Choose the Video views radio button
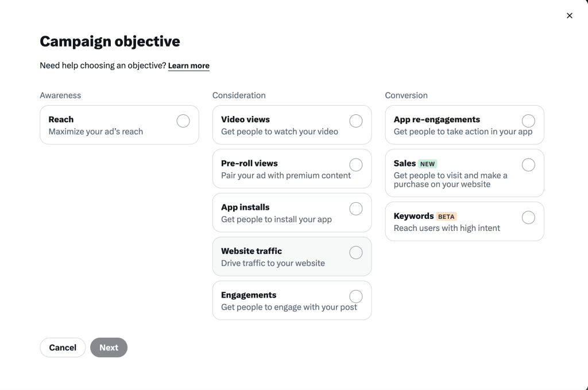588x390 pixels. pyautogui.click(x=356, y=121)
